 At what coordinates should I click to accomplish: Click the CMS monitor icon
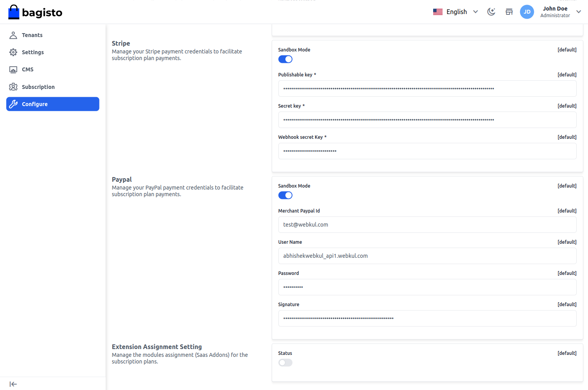(x=13, y=69)
